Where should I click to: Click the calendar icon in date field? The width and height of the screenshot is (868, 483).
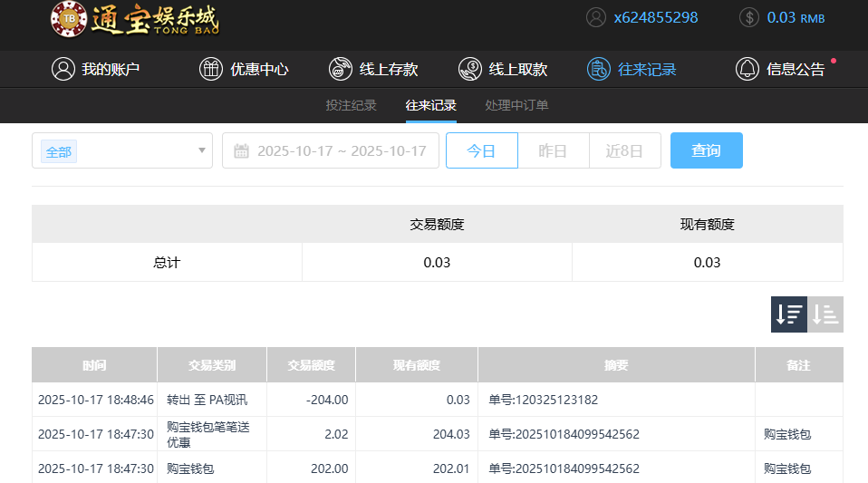pos(241,151)
